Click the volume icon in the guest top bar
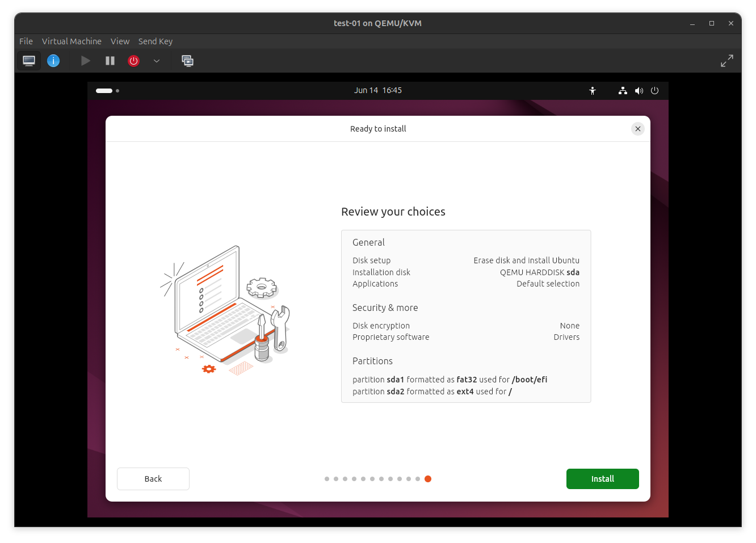 pyautogui.click(x=639, y=90)
